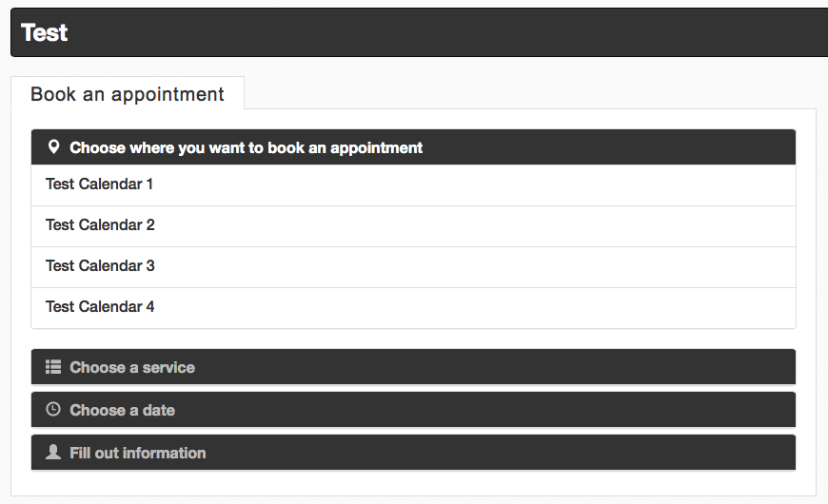Click the words 'Choose a date'
This screenshot has width=828, height=504.
(x=122, y=410)
